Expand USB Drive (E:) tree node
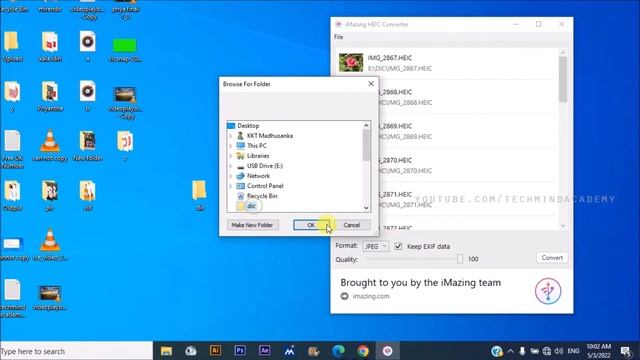 (x=231, y=166)
